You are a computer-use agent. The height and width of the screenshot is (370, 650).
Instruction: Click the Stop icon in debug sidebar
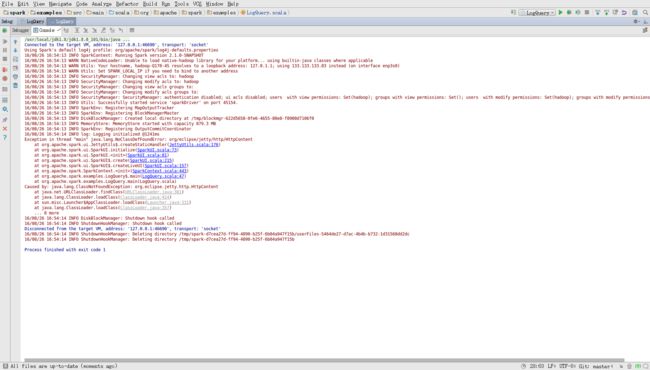(5, 59)
